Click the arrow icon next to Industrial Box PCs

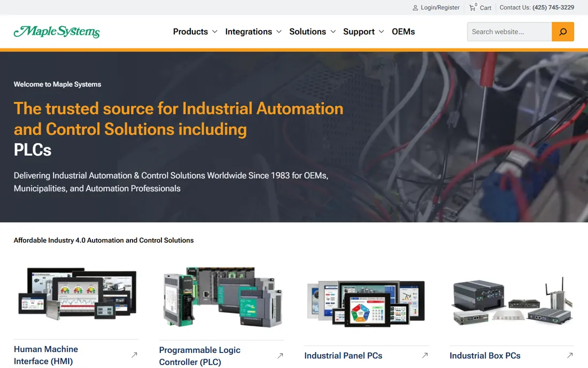[570, 355]
